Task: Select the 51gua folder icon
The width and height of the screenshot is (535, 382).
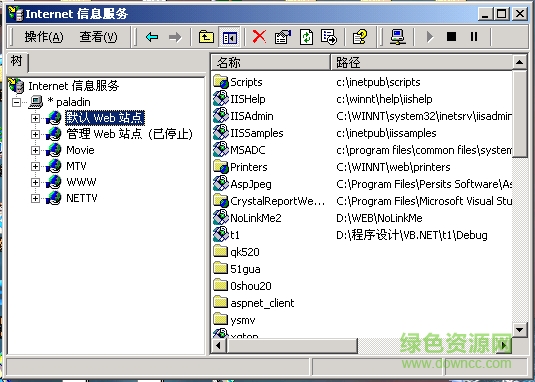Action: click(220, 269)
